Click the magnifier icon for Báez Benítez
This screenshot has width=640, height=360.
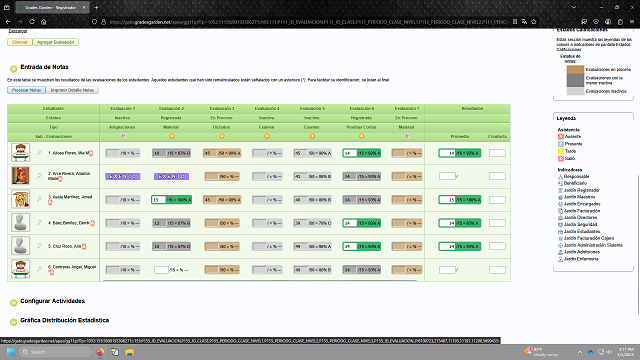40,223
